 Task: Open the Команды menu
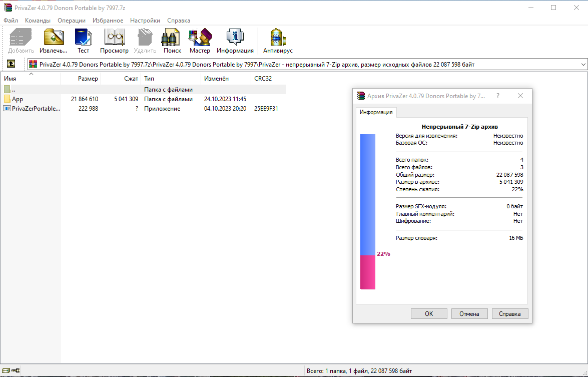38,20
